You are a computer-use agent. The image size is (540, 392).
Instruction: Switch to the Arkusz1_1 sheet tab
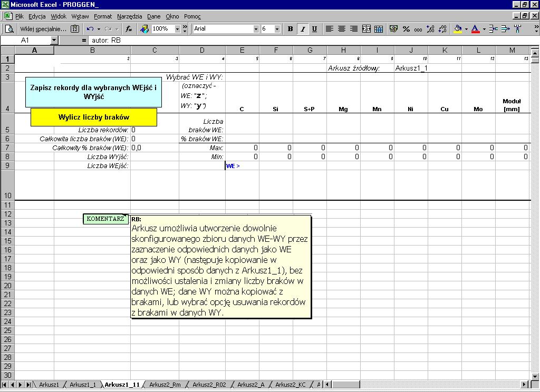pyautogui.click(x=83, y=385)
